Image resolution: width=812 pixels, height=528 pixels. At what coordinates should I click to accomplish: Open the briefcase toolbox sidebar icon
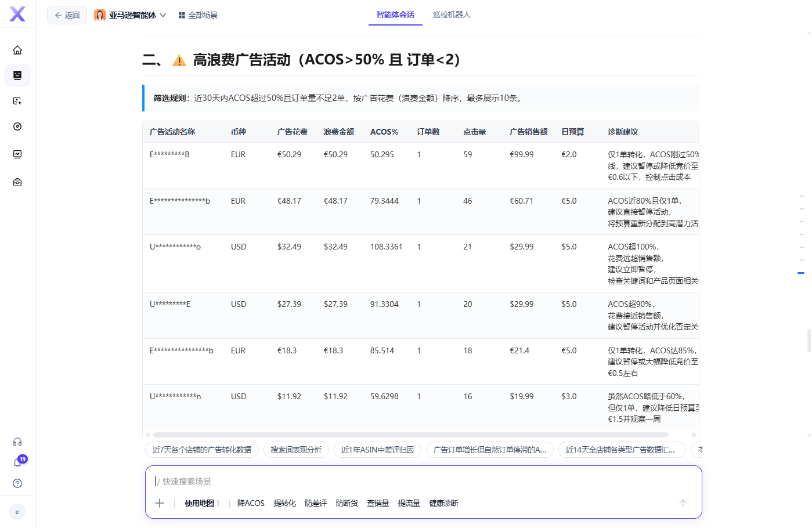click(17, 182)
